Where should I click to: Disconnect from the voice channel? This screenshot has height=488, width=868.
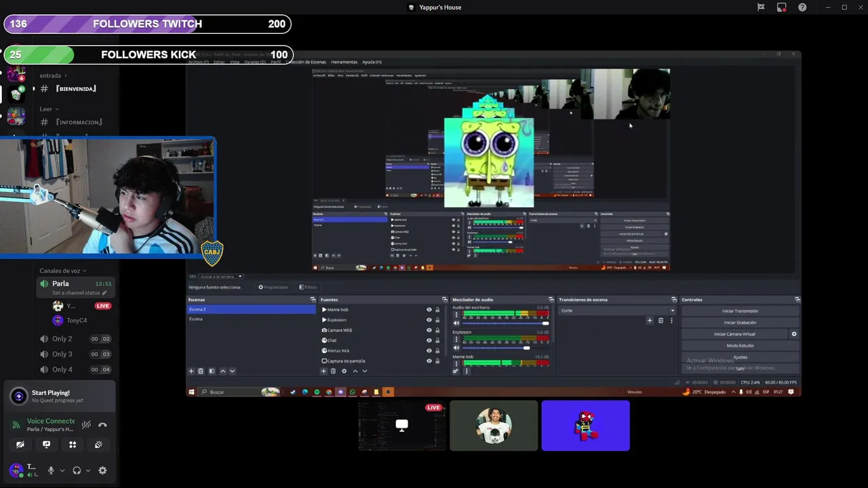pos(102,425)
